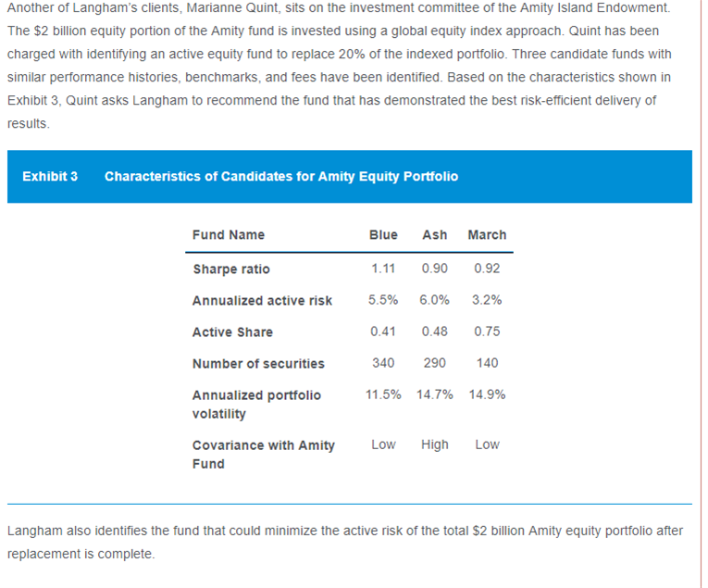Image resolution: width=708 pixels, height=588 pixels.
Task: Select Ash's Active Share value 0.48
Action: click(435, 332)
